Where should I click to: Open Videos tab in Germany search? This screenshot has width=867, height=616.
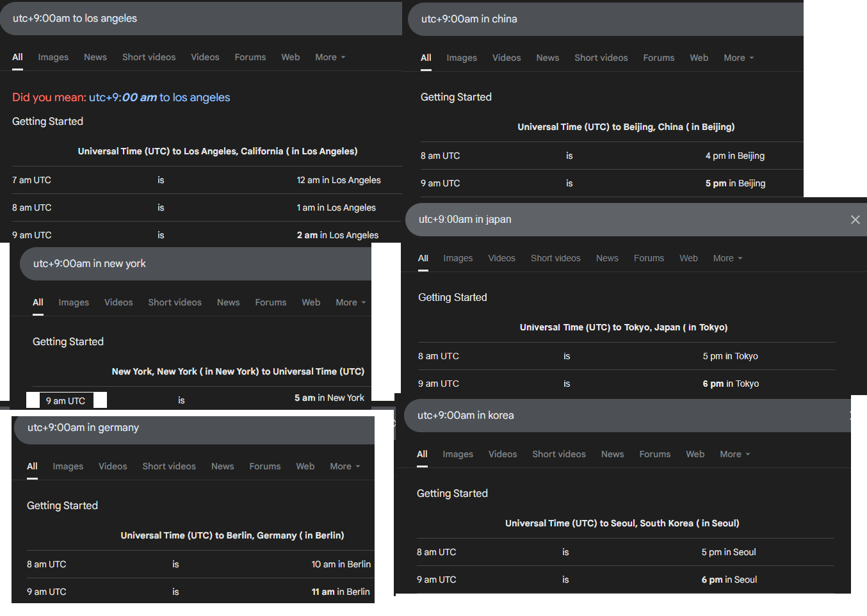click(x=113, y=466)
